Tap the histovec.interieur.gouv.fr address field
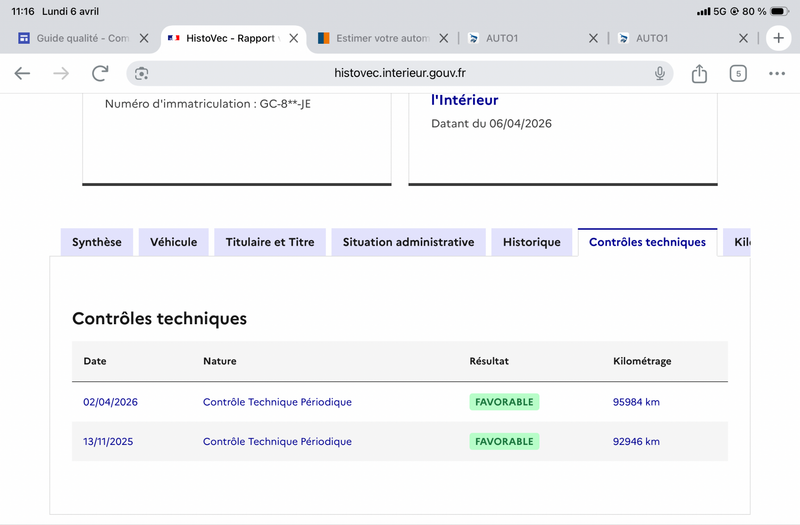Image resolution: width=800 pixels, height=525 pixels. pos(400,73)
